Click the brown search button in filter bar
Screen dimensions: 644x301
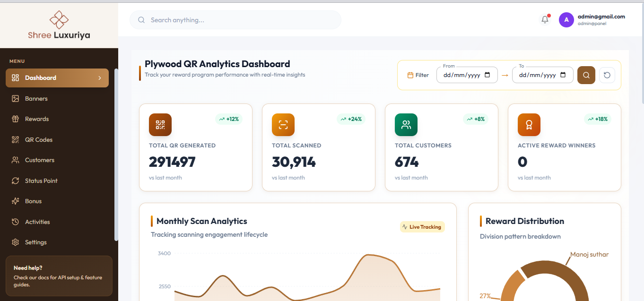coord(586,75)
